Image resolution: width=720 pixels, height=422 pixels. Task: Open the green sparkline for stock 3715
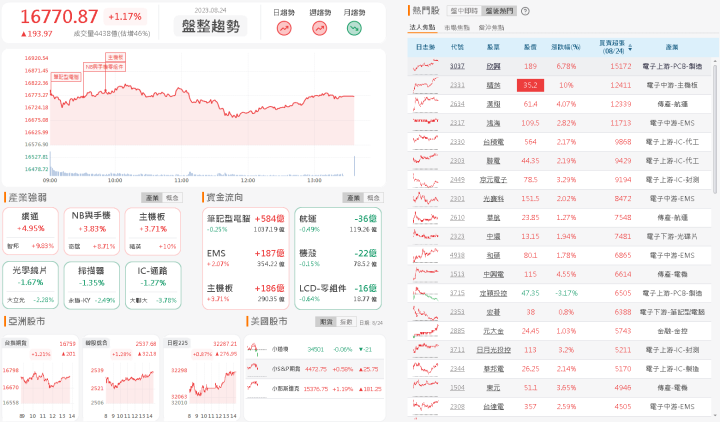coord(425,293)
